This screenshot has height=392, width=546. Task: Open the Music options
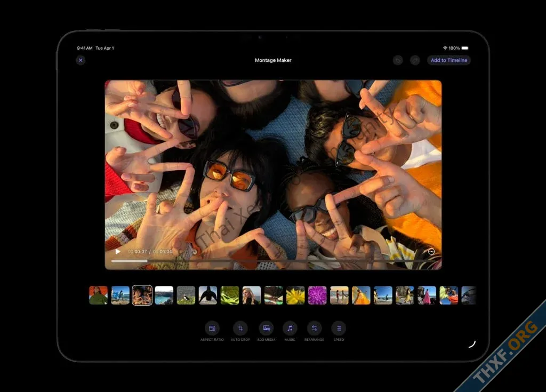290,328
